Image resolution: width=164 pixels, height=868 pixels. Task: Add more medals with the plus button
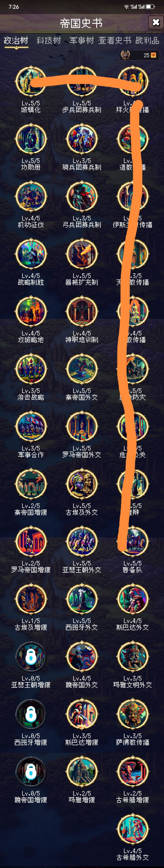pos(154,55)
